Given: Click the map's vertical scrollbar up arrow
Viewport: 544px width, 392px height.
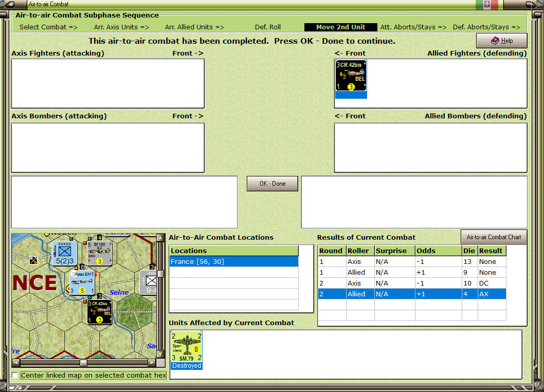Looking at the screenshot, I should click(160, 238).
